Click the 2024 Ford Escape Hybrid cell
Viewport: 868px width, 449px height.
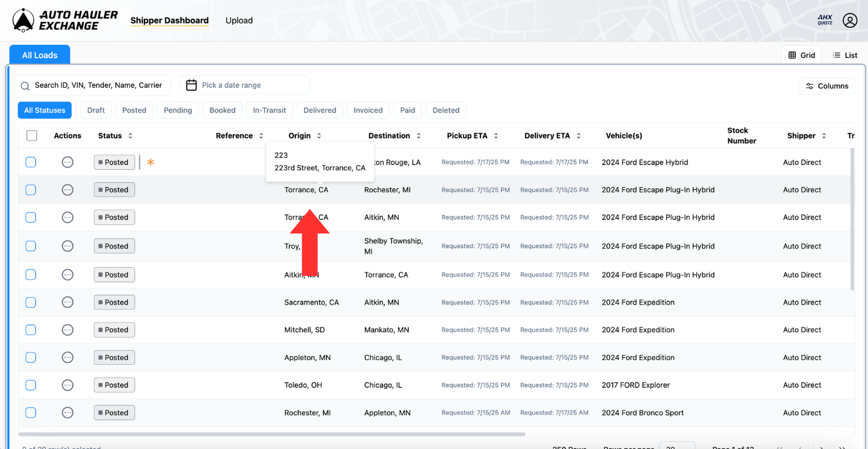(x=645, y=162)
